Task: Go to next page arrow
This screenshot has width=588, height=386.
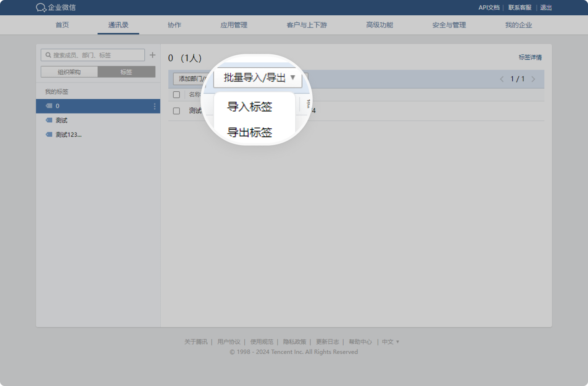Action: (x=533, y=79)
